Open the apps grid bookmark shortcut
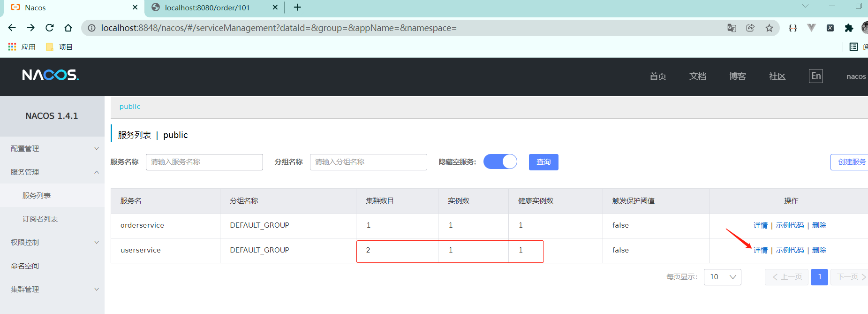The width and height of the screenshot is (868, 314). tap(12, 47)
